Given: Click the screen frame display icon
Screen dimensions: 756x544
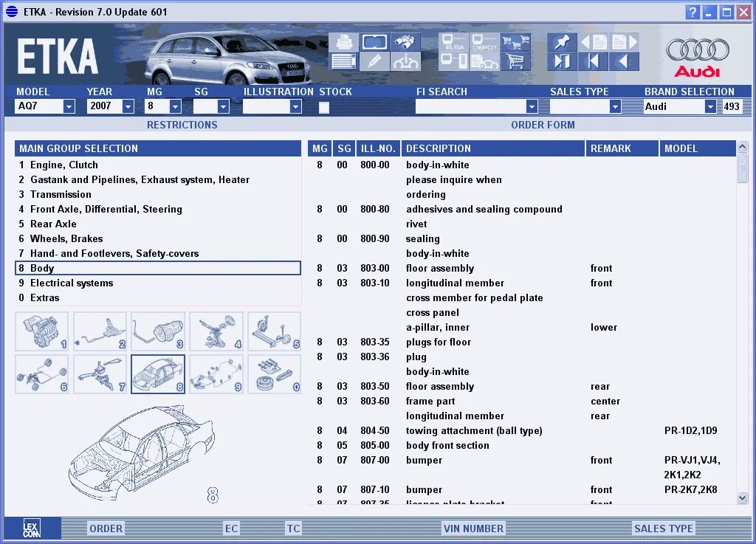Looking at the screenshot, I should click(374, 42).
